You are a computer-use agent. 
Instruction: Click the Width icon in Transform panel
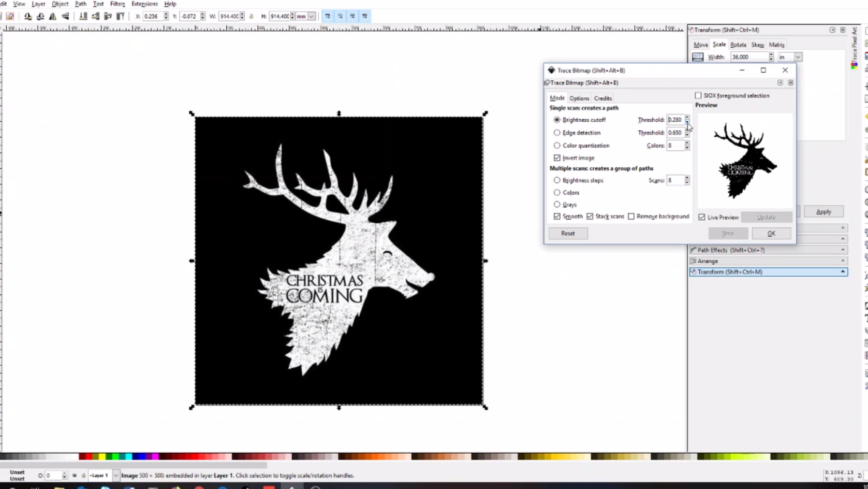698,57
